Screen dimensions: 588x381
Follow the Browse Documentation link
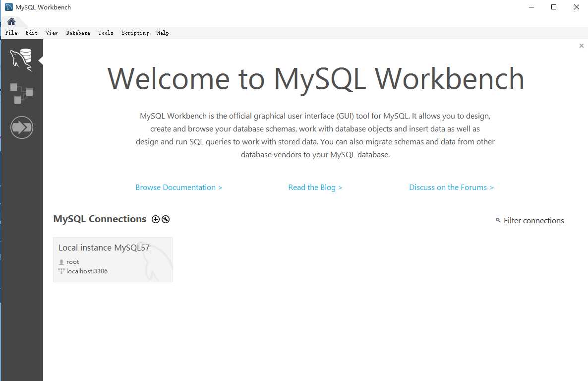[x=179, y=188]
